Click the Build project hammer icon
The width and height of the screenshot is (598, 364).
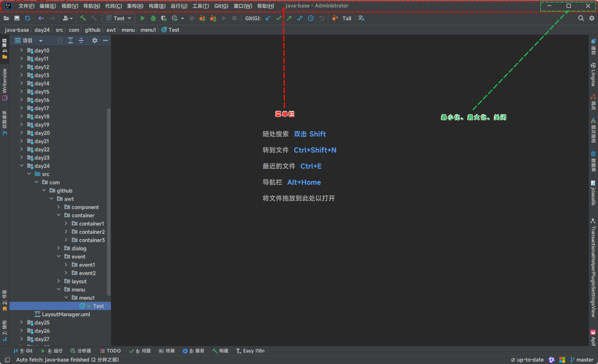pyautogui.click(x=83, y=18)
